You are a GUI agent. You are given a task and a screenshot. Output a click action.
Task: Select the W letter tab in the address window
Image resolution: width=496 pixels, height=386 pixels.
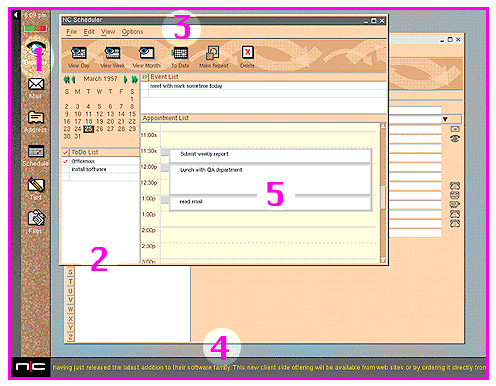click(71, 309)
